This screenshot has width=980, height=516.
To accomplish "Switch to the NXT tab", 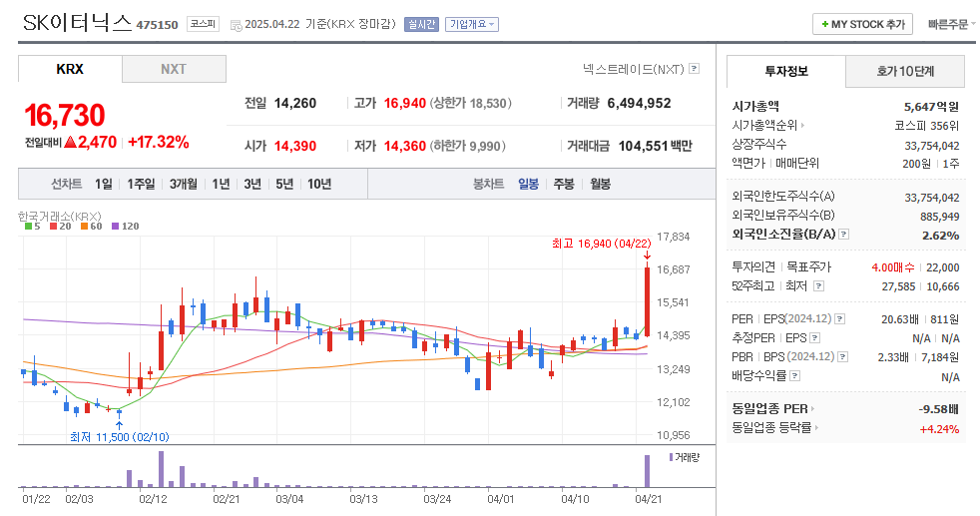I will (x=174, y=69).
